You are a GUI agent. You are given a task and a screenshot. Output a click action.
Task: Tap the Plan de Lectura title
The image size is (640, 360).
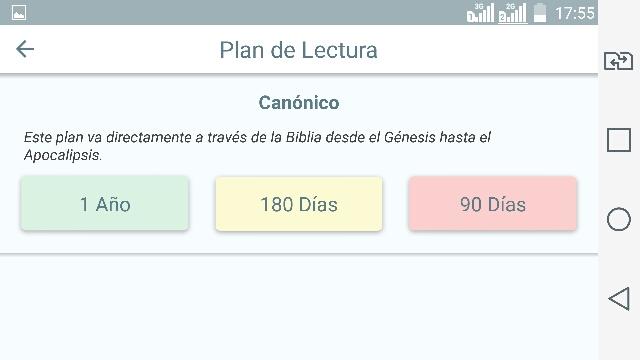(298, 50)
